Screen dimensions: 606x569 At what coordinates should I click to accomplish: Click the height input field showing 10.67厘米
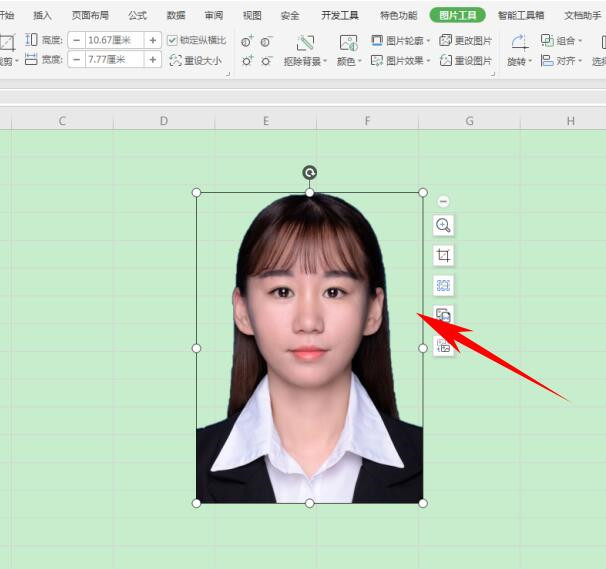113,40
